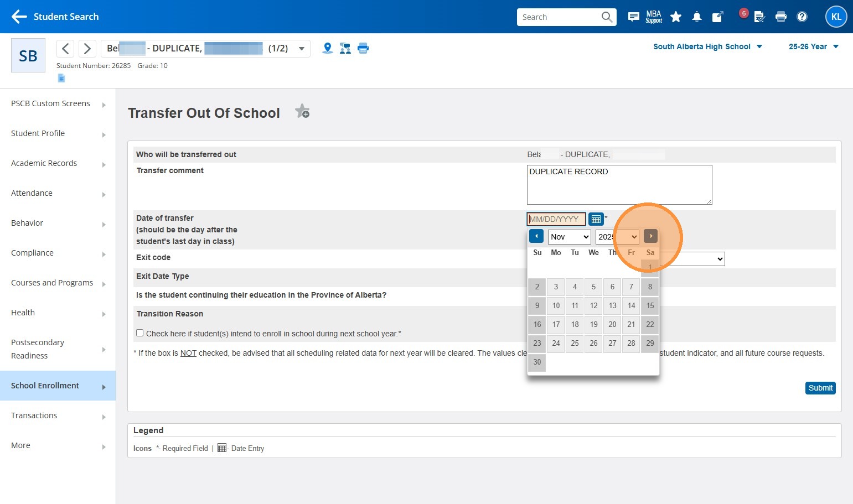Go to next student with right chevron
This screenshot has height=504, width=853.
click(x=87, y=49)
